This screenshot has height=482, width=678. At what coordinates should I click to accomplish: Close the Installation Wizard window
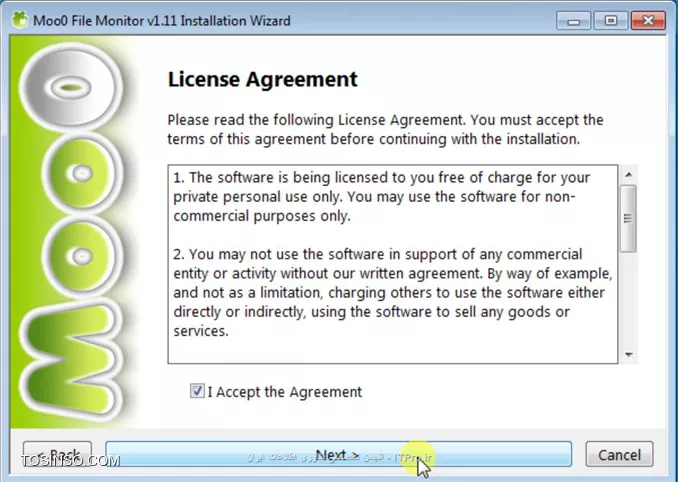pyautogui.click(x=648, y=21)
